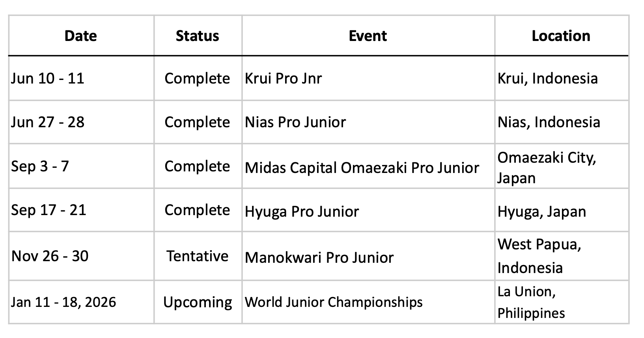Click the Date column header
Viewport: 644px width, 338px height.
[x=80, y=36]
